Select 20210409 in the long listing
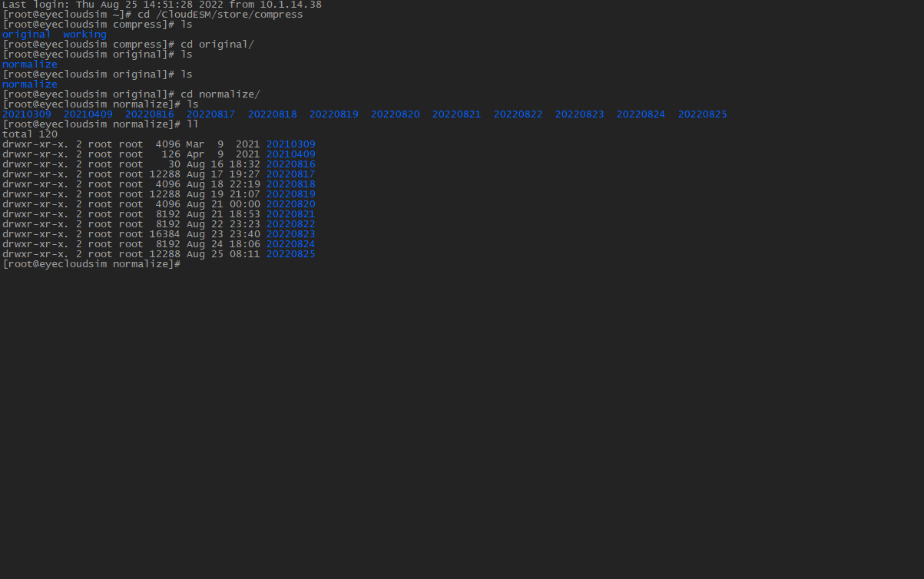 [290, 154]
